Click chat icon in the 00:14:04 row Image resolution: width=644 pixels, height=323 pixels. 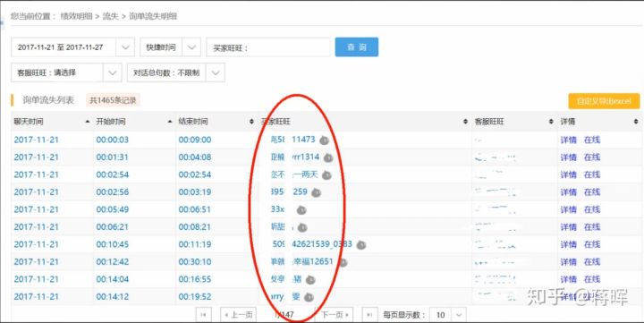(310, 280)
